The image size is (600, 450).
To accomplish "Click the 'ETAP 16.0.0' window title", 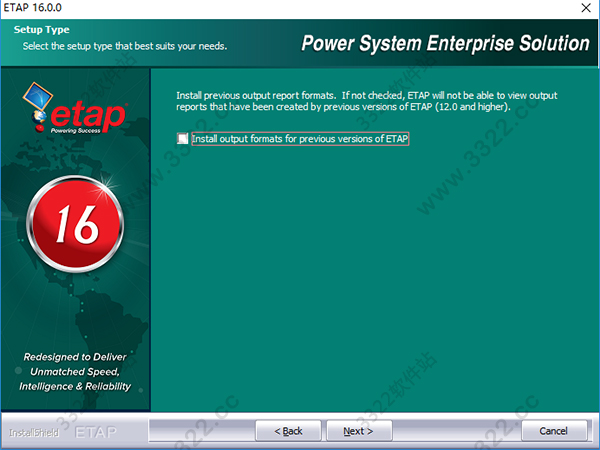I will click(33, 8).
